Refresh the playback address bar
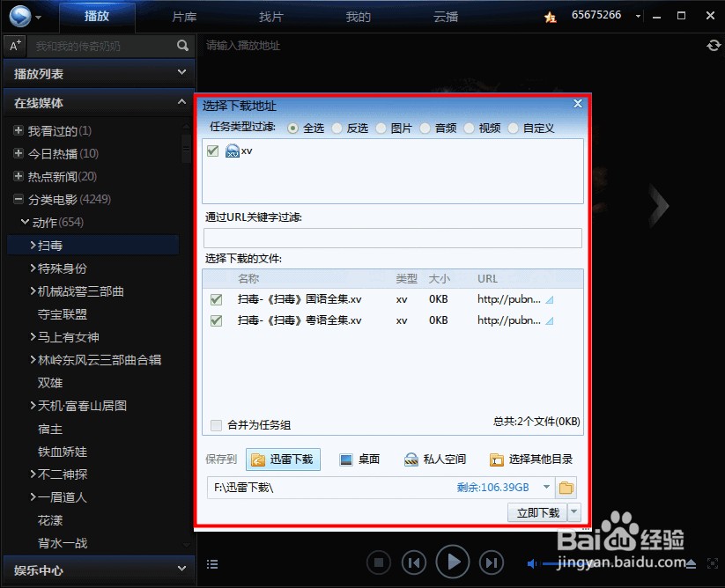This screenshot has width=725, height=588. 714,45
